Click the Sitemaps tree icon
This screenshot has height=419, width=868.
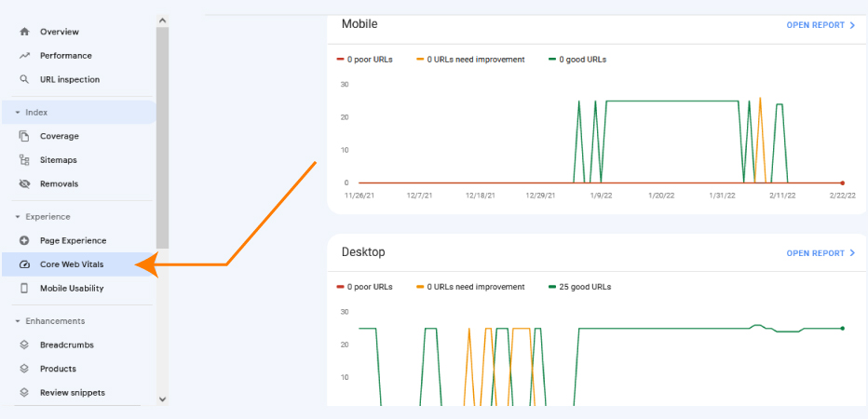24,160
